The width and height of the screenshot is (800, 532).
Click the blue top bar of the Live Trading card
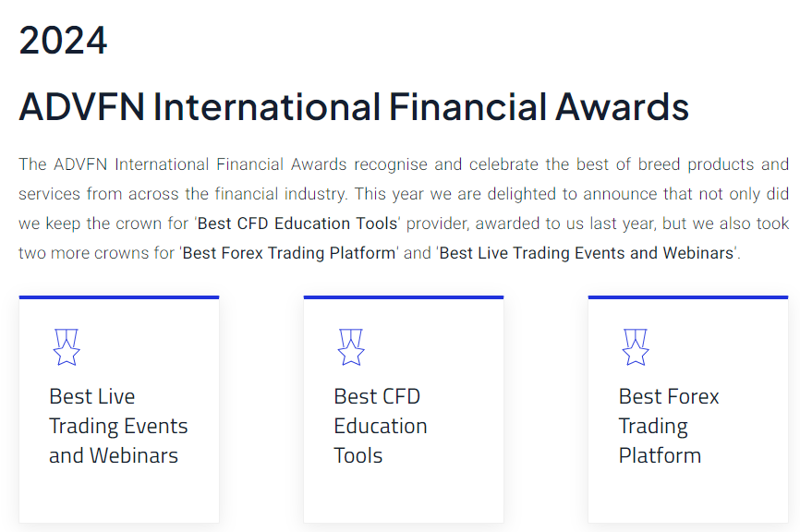pos(118,297)
